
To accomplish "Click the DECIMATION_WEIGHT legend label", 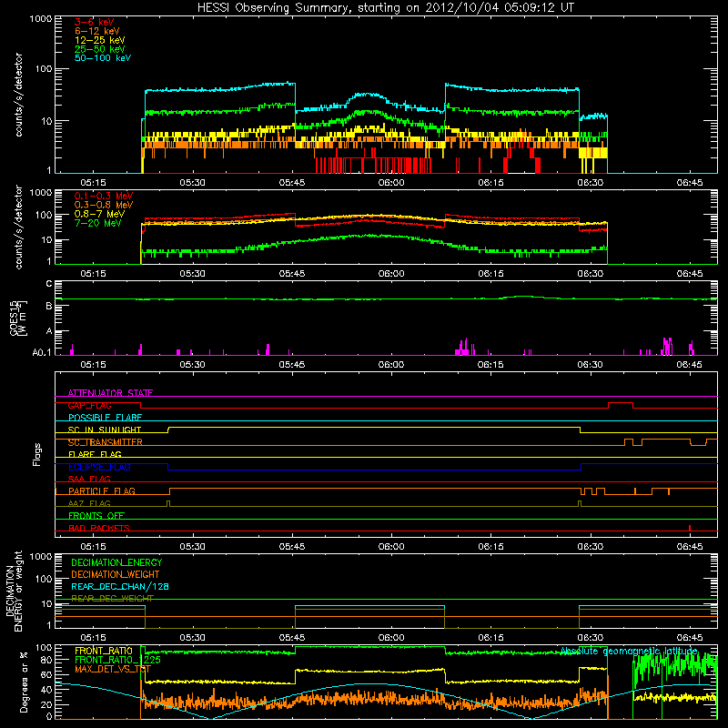I will point(116,574).
